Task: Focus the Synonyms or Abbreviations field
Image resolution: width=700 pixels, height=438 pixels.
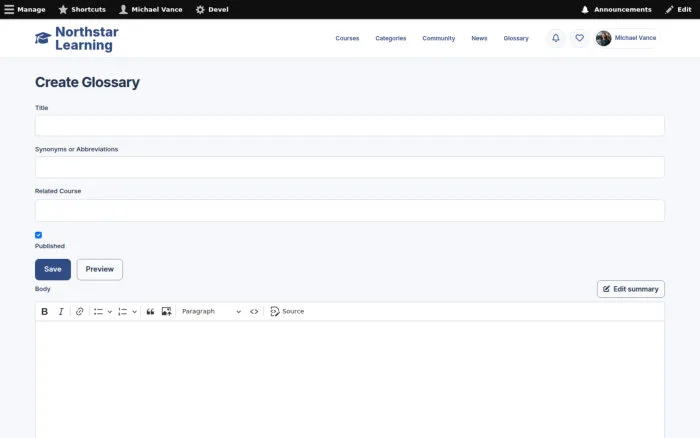Action: click(350, 167)
